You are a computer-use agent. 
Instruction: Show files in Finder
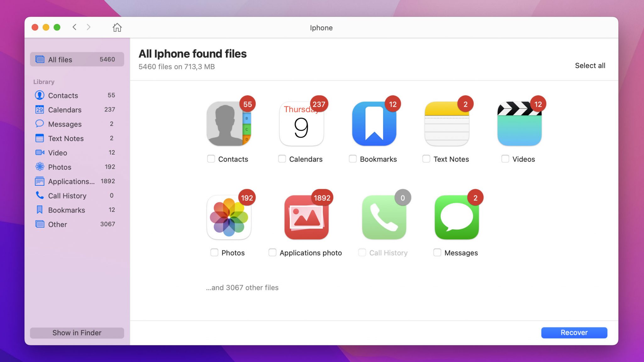pos(77,333)
